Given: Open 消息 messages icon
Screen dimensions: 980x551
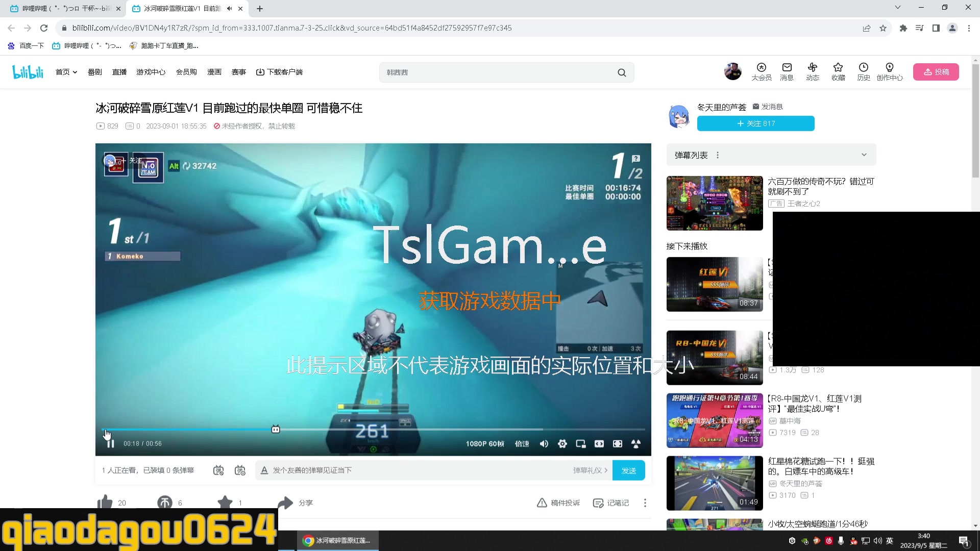Looking at the screenshot, I should click(x=787, y=72).
